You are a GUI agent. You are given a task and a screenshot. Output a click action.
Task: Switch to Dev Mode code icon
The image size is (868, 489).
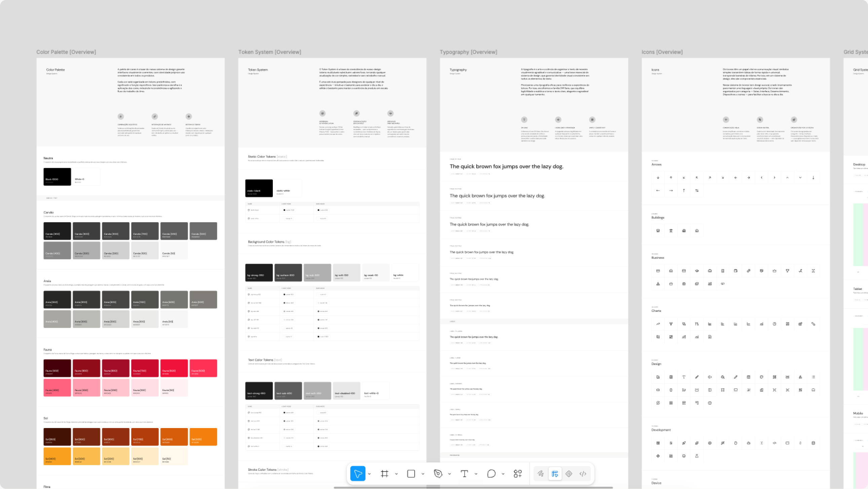tap(583, 474)
